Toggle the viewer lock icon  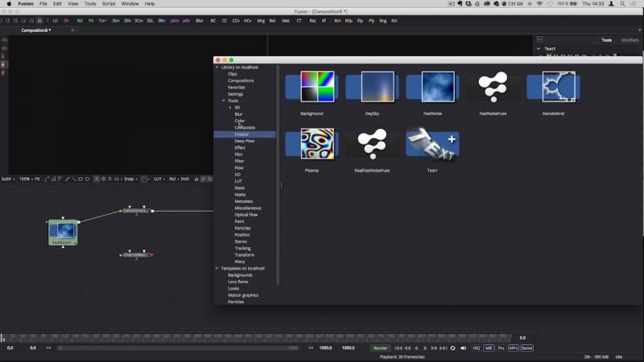tap(196, 179)
